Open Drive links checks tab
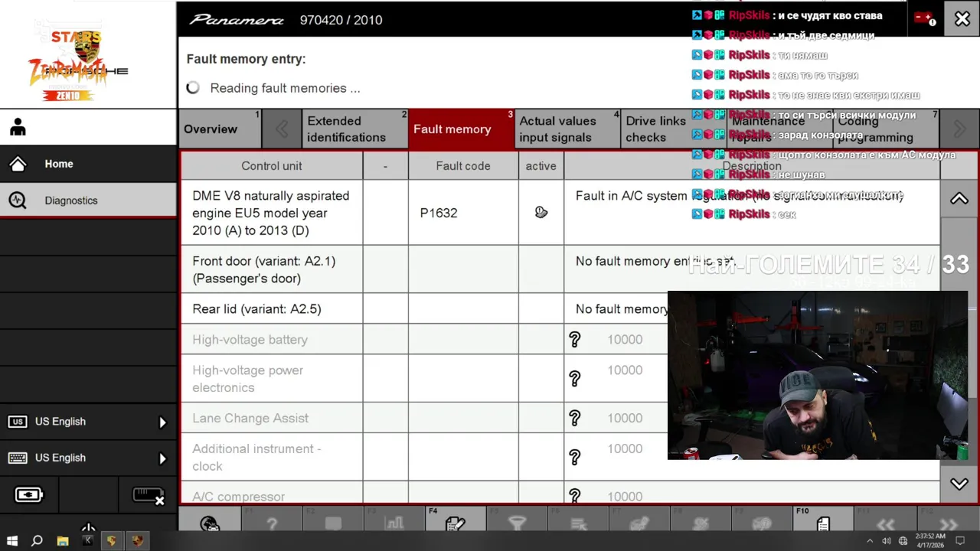Viewport: 980px width, 551px height. pyautogui.click(x=672, y=129)
